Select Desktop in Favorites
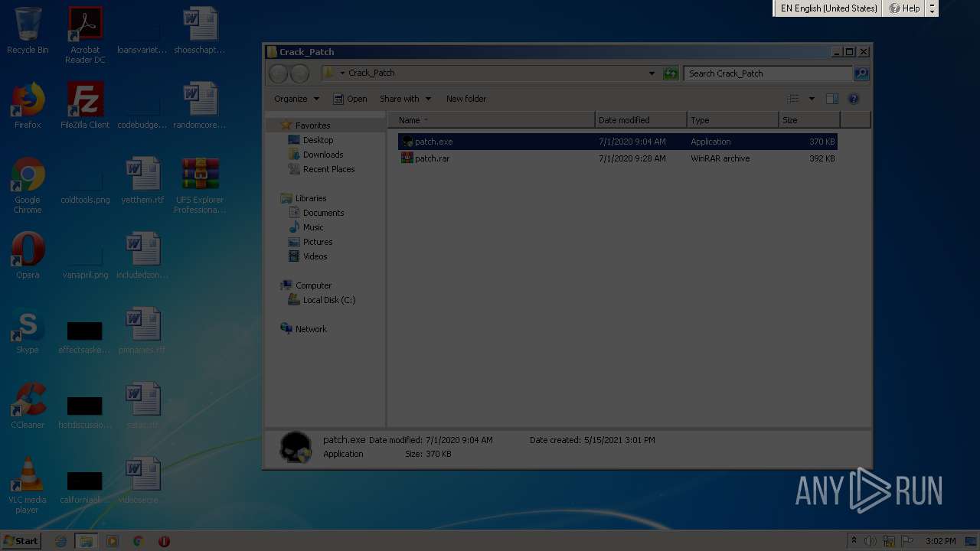 318,140
